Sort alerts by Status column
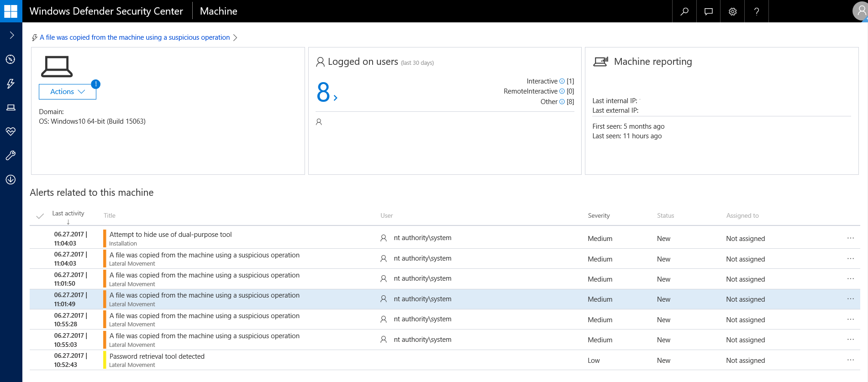868x382 pixels. click(x=665, y=215)
